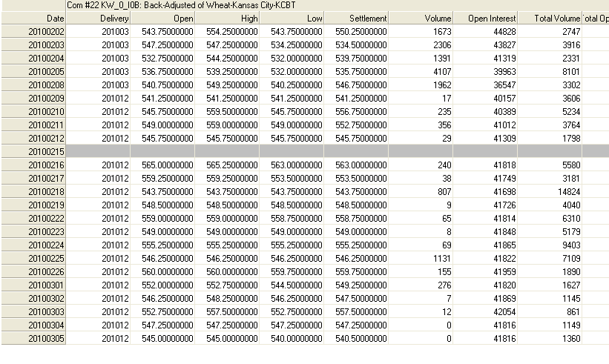Click the Open Interest column header
609x364 pixels.
pyautogui.click(x=485, y=17)
